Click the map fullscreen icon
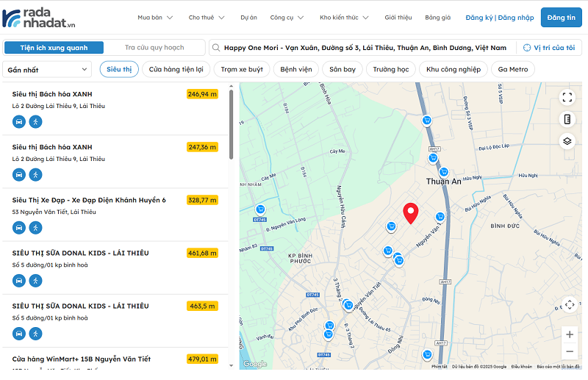The width and height of the screenshot is (588, 380). pyautogui.click(x=567, y=97)
